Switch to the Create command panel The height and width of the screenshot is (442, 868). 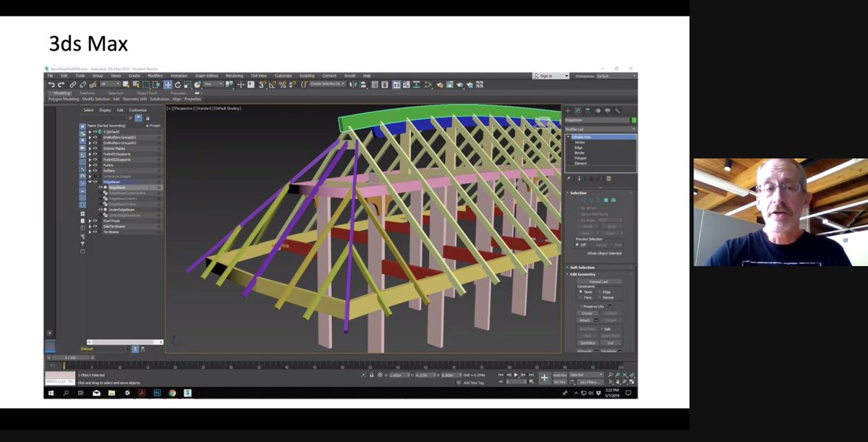point(569,111)
